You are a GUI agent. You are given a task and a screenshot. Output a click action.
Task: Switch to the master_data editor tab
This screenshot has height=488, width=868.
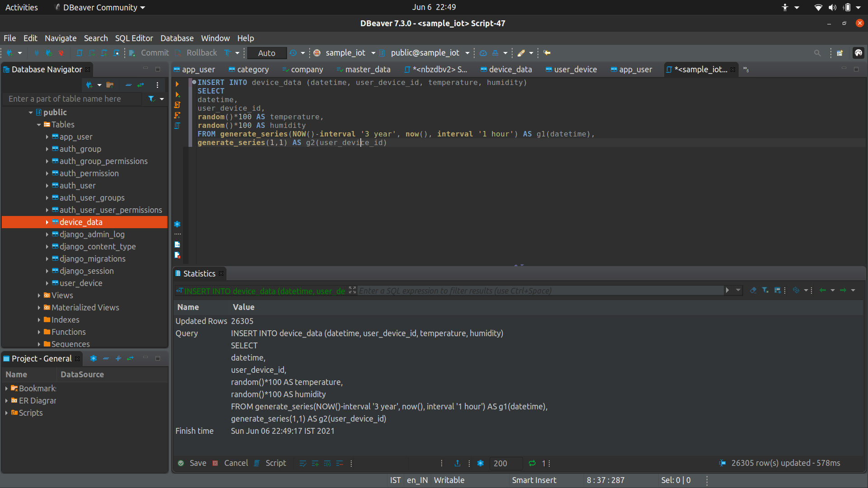click(364, 70)
